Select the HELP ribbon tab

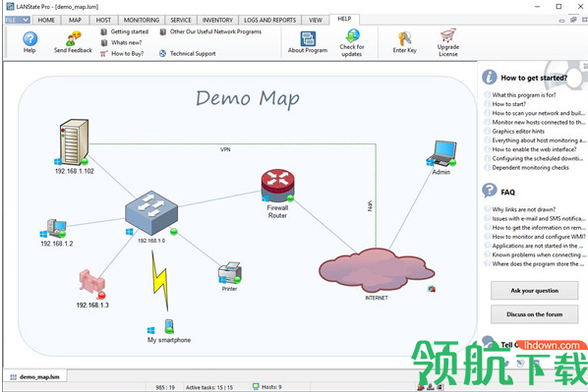(x=344, y=19)
